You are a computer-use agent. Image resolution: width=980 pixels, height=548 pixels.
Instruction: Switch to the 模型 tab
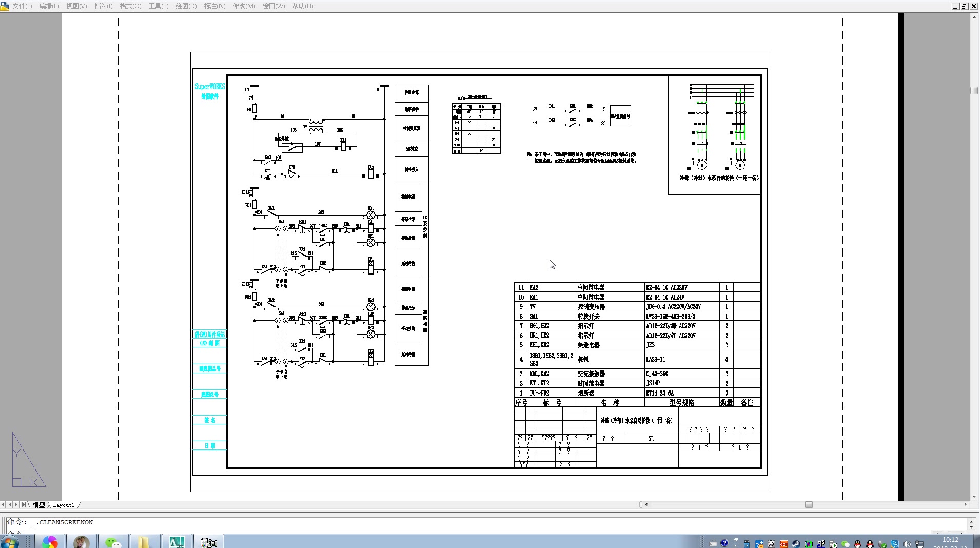[38, 505]
